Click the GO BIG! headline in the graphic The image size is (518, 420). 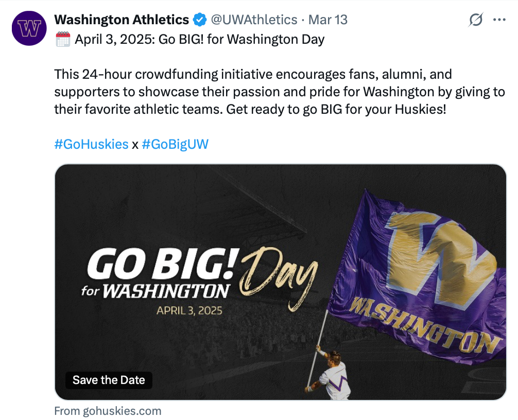click(x=162, y=264)
